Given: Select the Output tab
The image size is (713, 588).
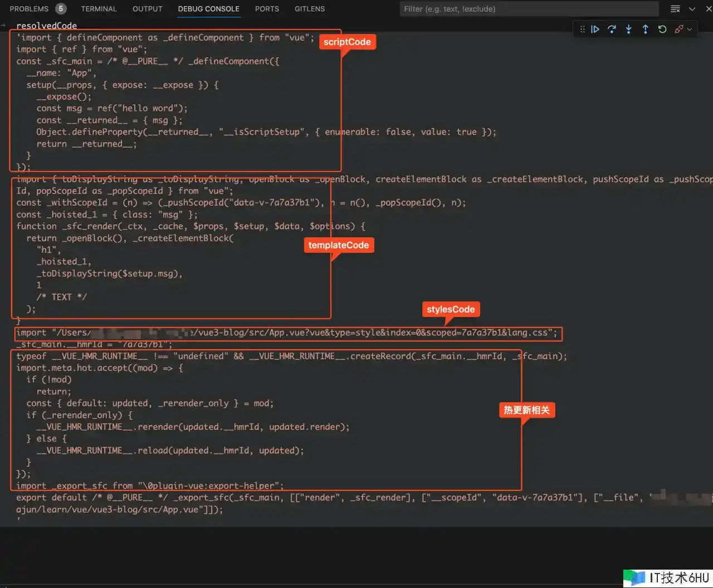Looking at the screenshot, I should click(147, 9).
